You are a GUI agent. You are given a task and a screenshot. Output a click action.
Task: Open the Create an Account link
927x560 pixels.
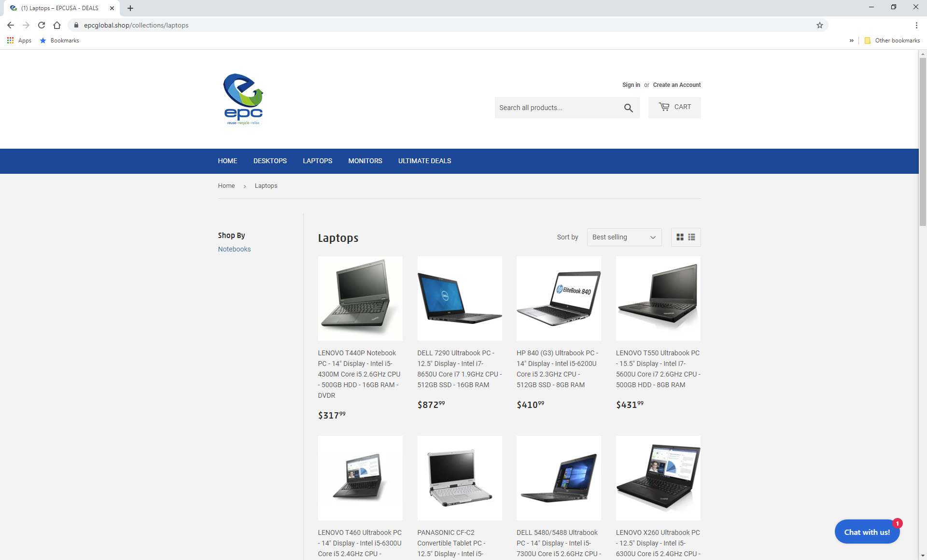coord(677,85)
